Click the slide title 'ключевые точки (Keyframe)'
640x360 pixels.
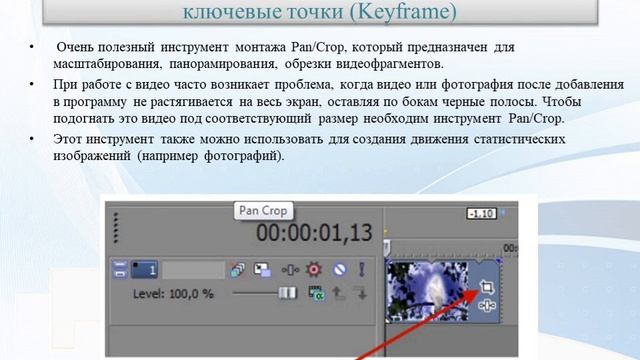click(320, 11)
